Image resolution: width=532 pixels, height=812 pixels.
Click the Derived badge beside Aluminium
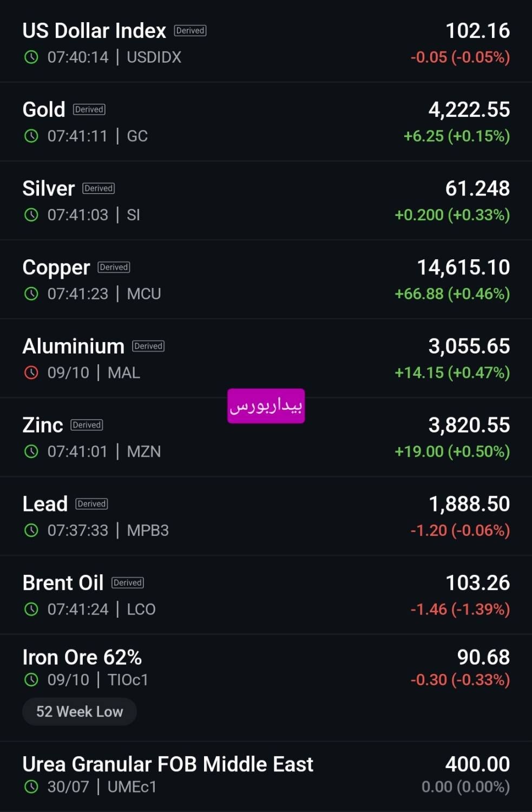pos(148,346)
